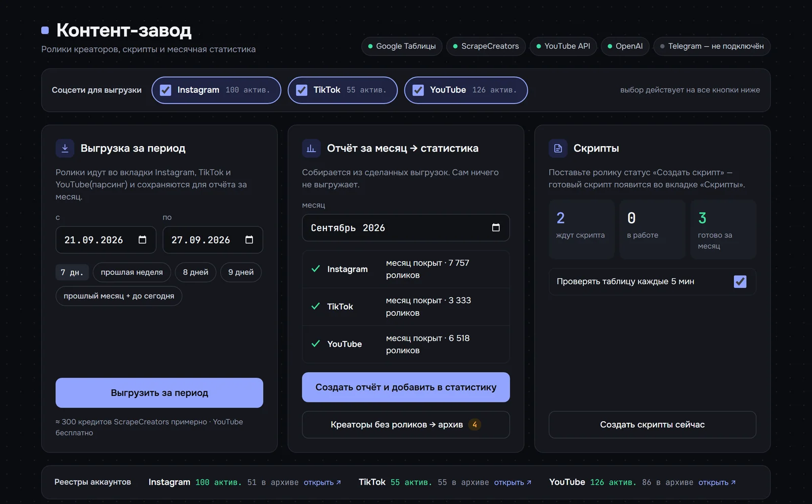This screenshot has height=504, width=812.
Task: Click the document icon beside Скрипты
Action: click(x=558, y=148)
